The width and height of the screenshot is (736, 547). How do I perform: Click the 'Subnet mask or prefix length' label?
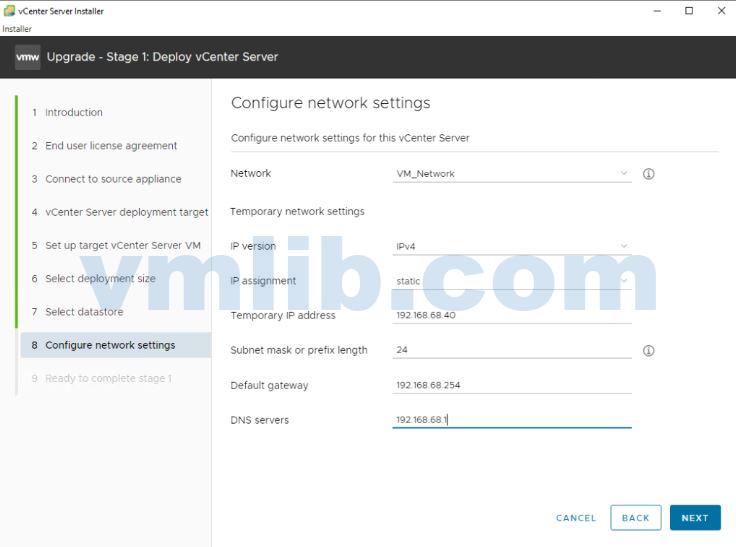tap(299, 350)
